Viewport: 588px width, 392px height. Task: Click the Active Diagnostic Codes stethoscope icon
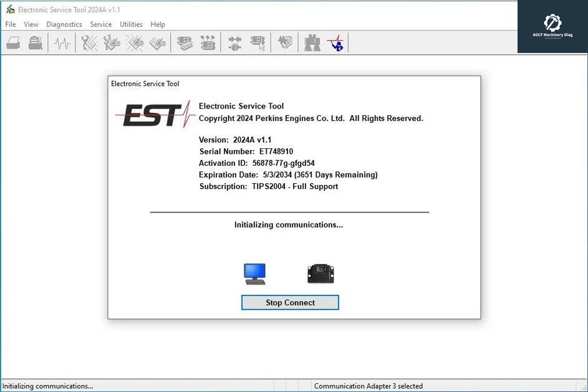tap(90, 43)
